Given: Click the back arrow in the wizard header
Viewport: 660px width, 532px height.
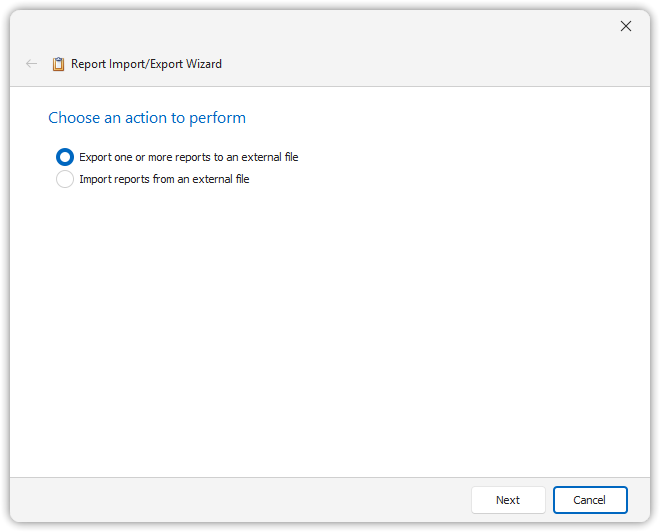Looking at the screenshot, I should click(x=32, y=64).
